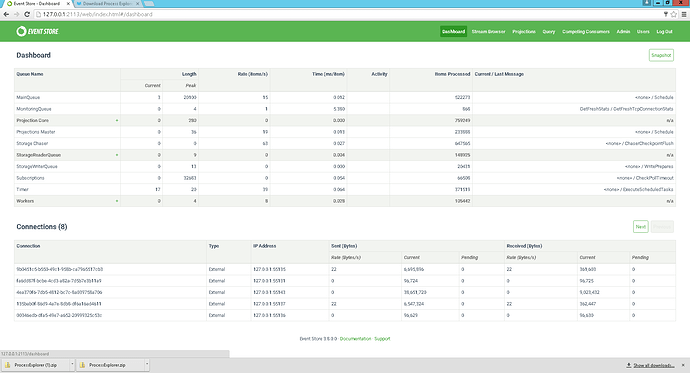690x373 pixels.
Task: Click Show all downloads
Action: click(650, 365)
